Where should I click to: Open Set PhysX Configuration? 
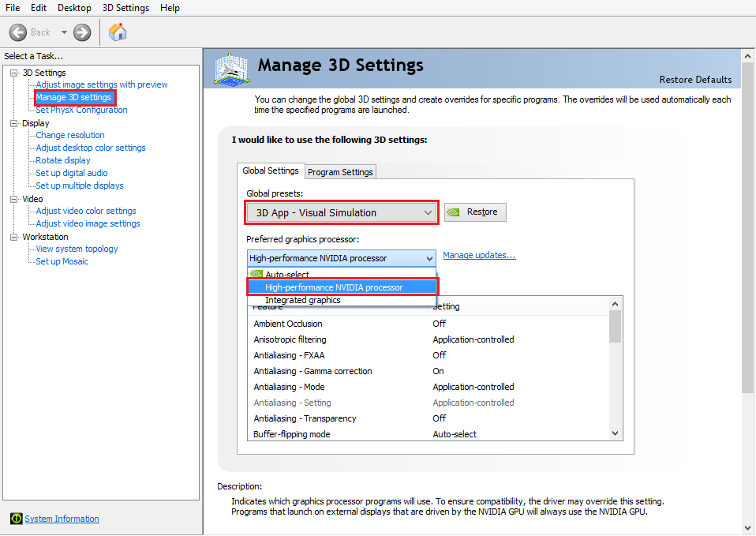click(81, 110)
